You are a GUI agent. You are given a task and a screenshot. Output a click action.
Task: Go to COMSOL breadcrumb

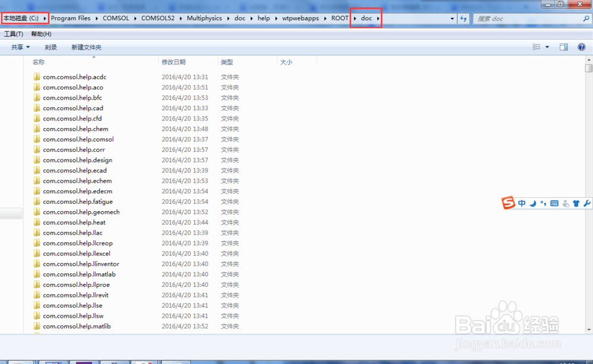pos(116,18)
